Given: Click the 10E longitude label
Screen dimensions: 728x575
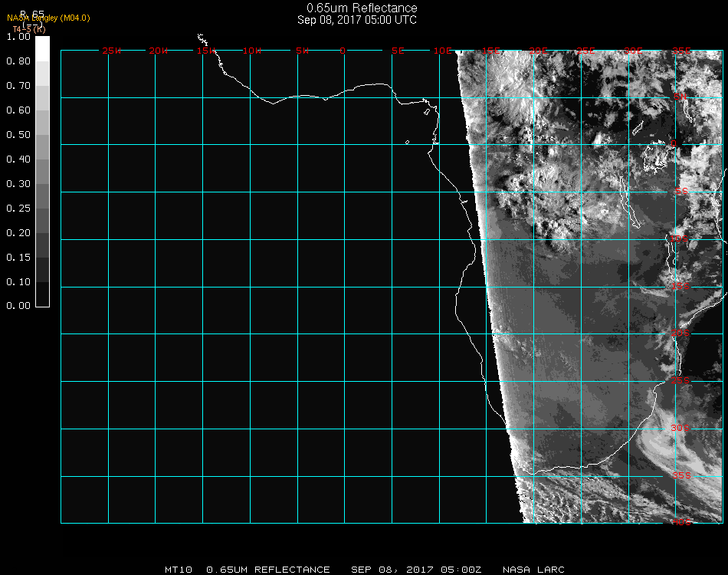Looking at the screenshot, I should click(x=443, y=51).
